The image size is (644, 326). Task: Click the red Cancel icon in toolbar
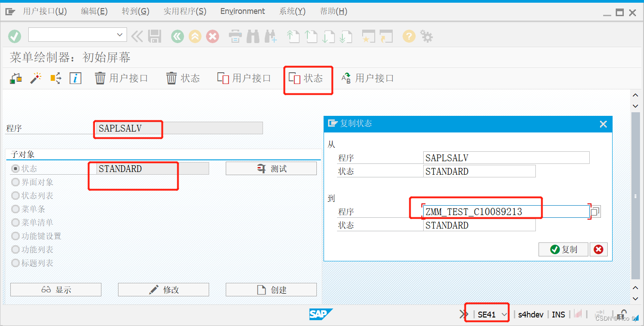(x=212, y=36)
